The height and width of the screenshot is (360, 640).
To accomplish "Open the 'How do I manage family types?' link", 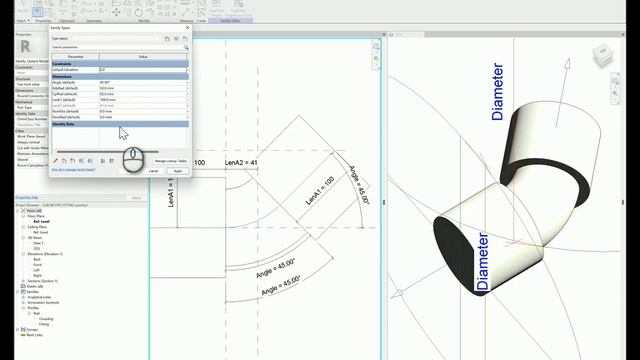I will [x=73, y=170].
